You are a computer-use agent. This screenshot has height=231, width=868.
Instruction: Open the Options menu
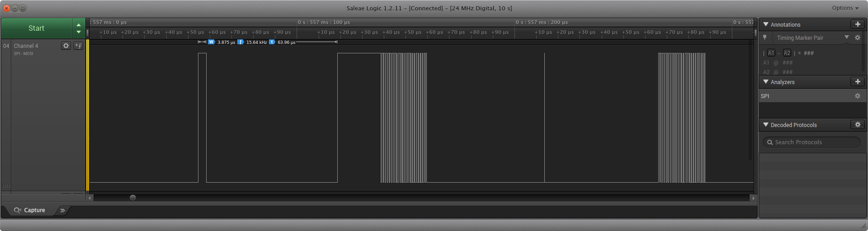pyautogui.click(x=845, y=8)
